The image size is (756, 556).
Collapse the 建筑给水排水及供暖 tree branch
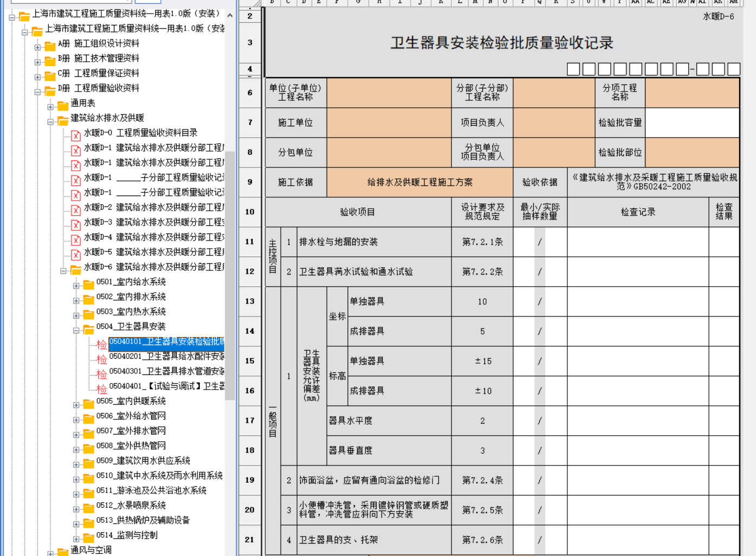pos(50,121)
